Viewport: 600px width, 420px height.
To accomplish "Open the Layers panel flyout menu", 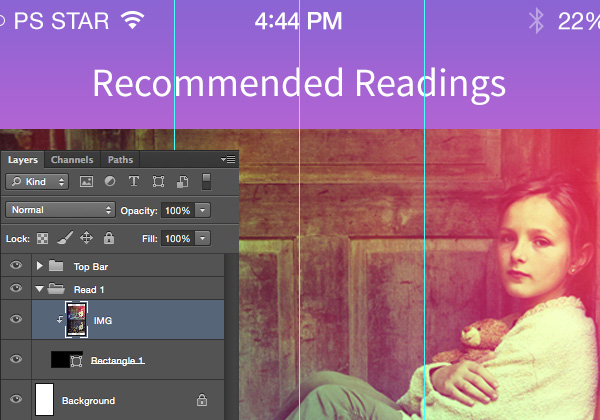I will 228,159.
